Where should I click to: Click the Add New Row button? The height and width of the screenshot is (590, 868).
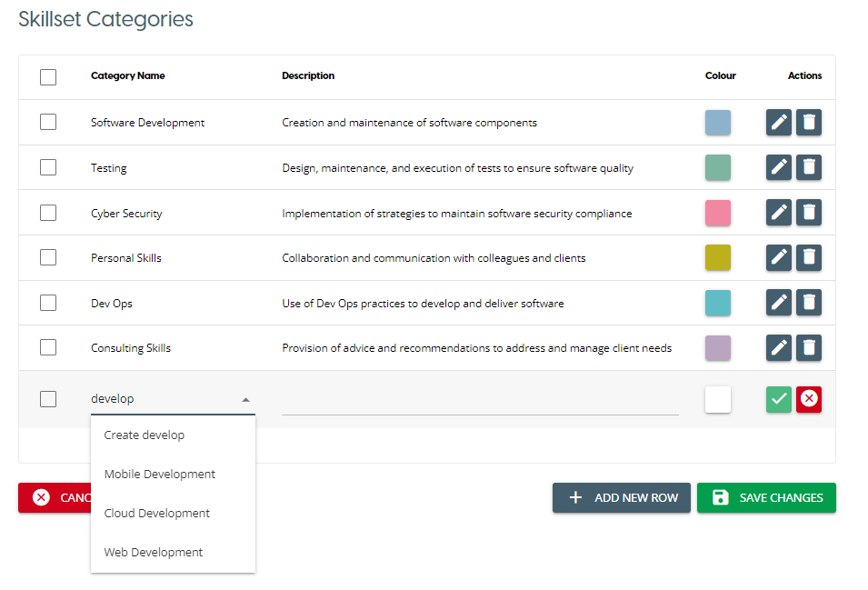point(622,498)
